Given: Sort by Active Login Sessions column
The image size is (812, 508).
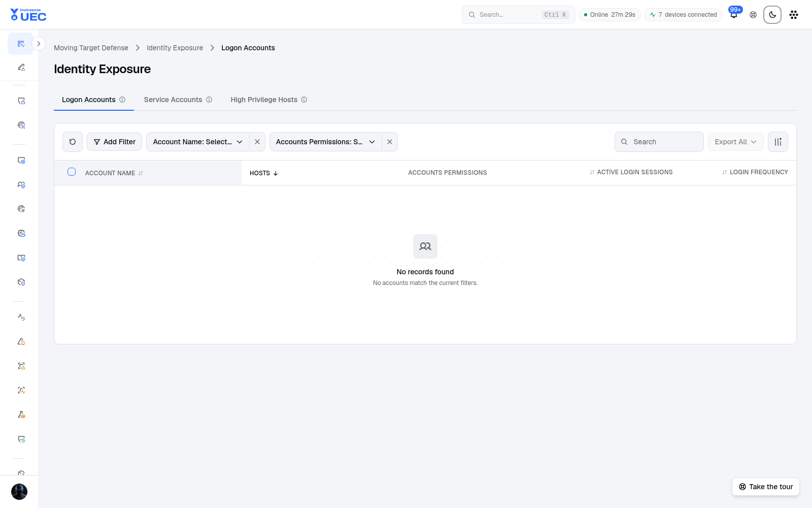Looking at the screenshot, I should (x=631, y=172).
